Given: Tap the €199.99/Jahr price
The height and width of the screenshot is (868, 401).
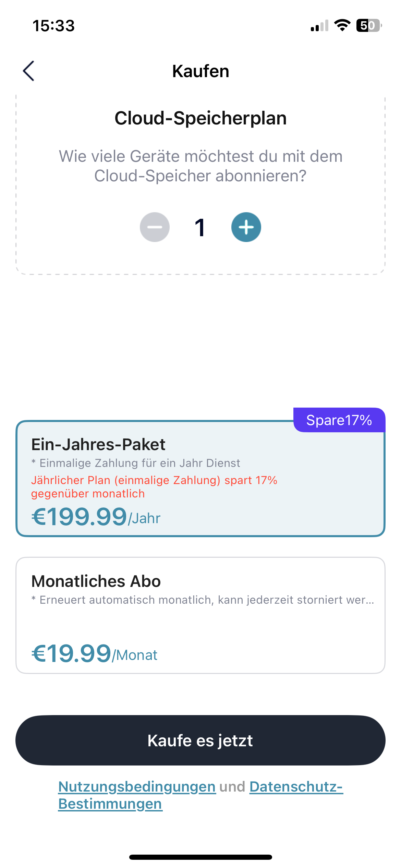Looking at the screenshot, I should (x=96, y=517).
